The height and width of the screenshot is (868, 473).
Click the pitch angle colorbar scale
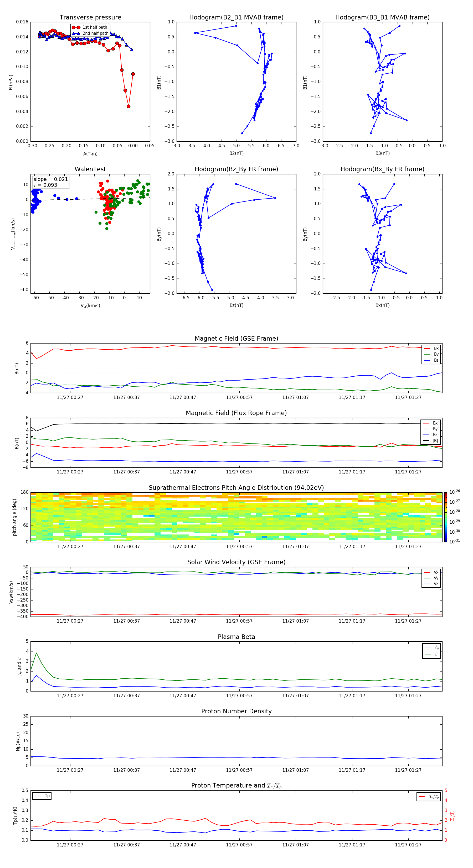point(446,517)
